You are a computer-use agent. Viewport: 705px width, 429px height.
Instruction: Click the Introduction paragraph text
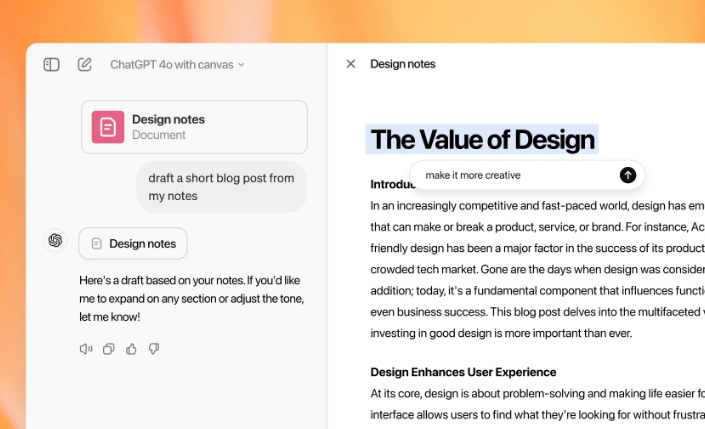click(x=530, y=269)
